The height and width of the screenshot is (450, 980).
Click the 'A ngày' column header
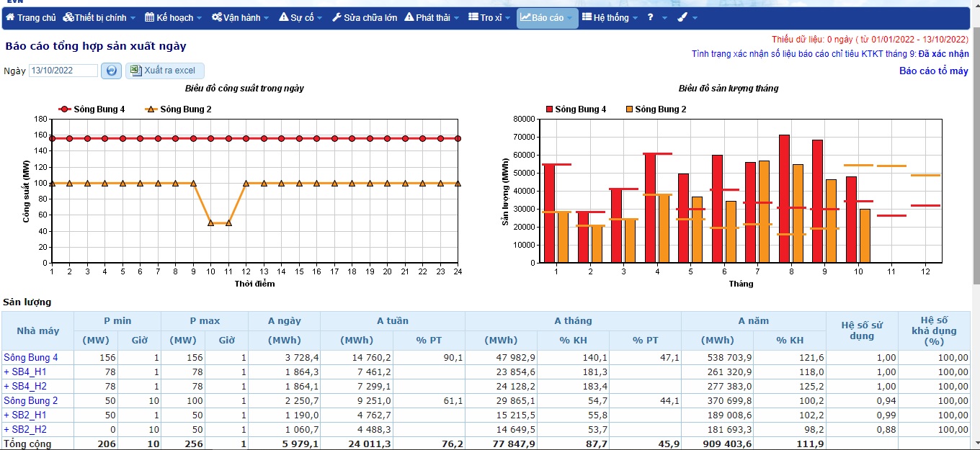[x=285, y=320]
